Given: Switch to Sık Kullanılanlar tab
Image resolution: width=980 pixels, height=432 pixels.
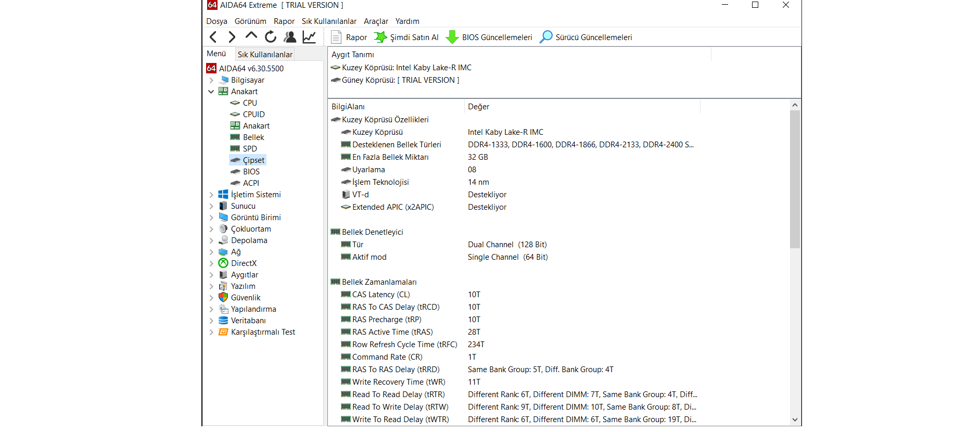Looking at the screenshot, I should point(265,54).
